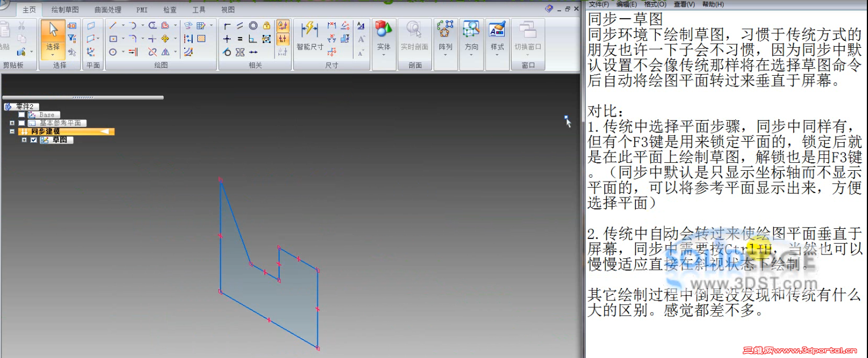Toggle the Base coordinate system checkbox

(x=22, y=114)
